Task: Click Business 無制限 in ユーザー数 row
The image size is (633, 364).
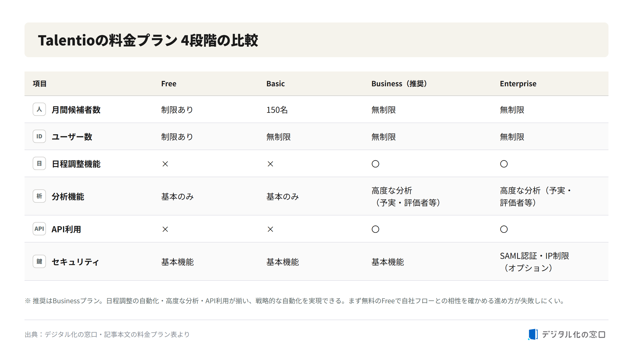Action: [384, 137]
